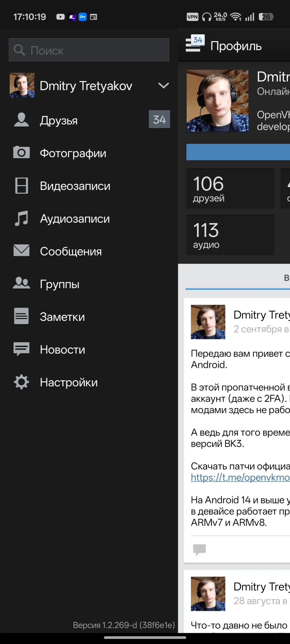The image size is (290, 644).
Task: Tap the avatar on the 2 сентября post
Action: 208,322
